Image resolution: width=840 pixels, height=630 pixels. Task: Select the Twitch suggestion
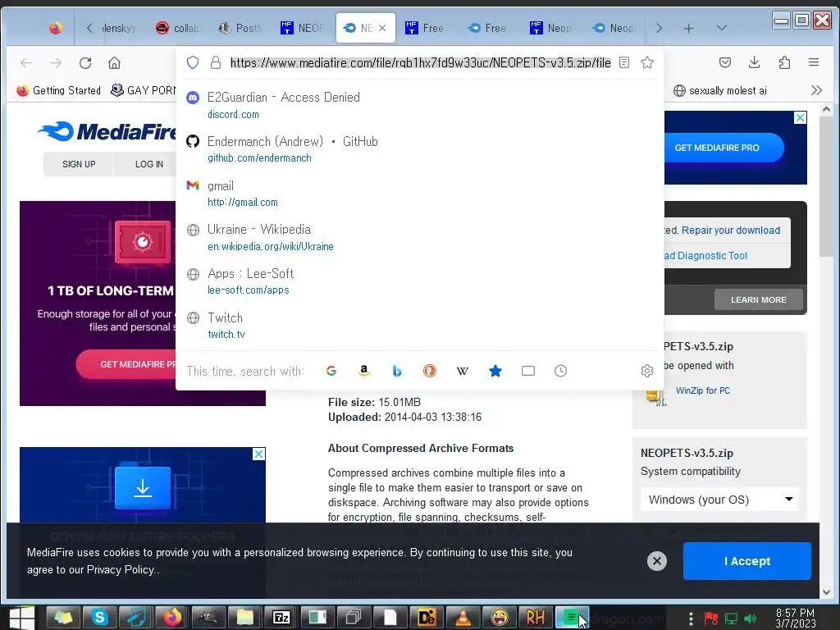tap(419, 325)
